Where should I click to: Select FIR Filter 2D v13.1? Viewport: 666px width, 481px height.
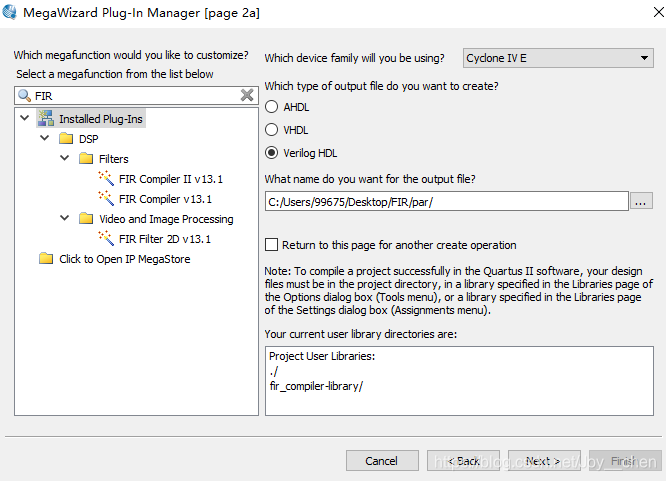point(165,239)
